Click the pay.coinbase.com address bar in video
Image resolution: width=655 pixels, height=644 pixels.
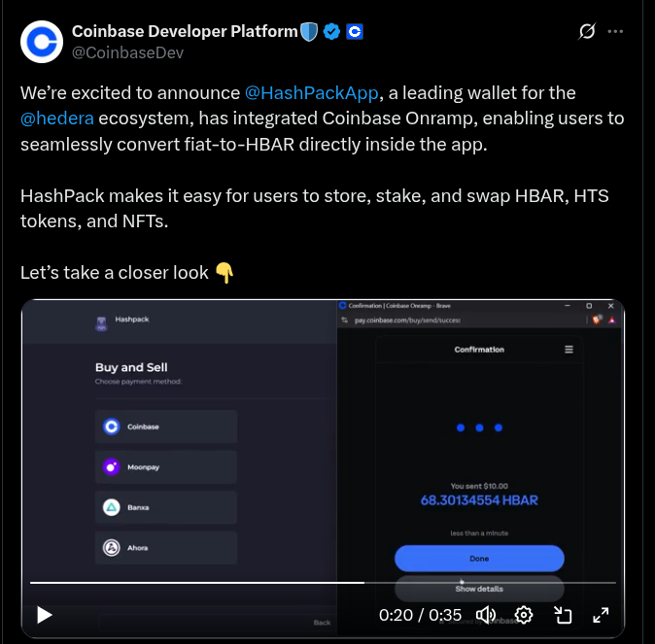(408, 321)
